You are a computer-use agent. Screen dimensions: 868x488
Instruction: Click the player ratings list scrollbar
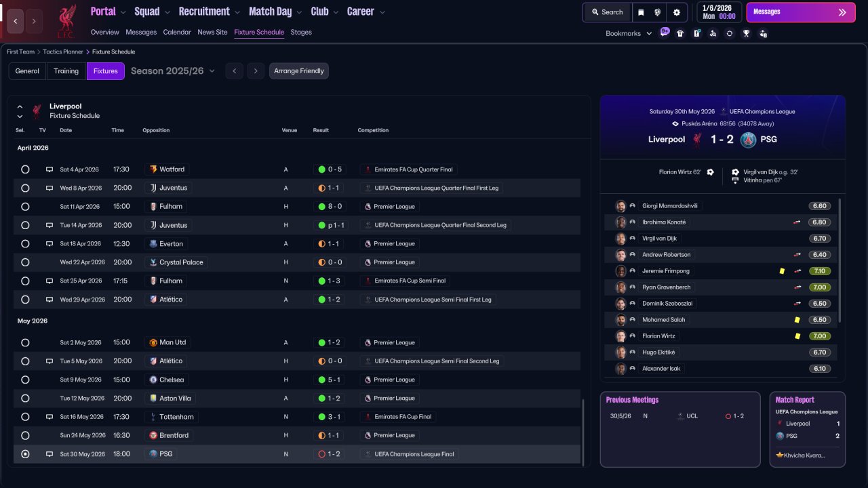pyautogui.click(x=840, y=261)
